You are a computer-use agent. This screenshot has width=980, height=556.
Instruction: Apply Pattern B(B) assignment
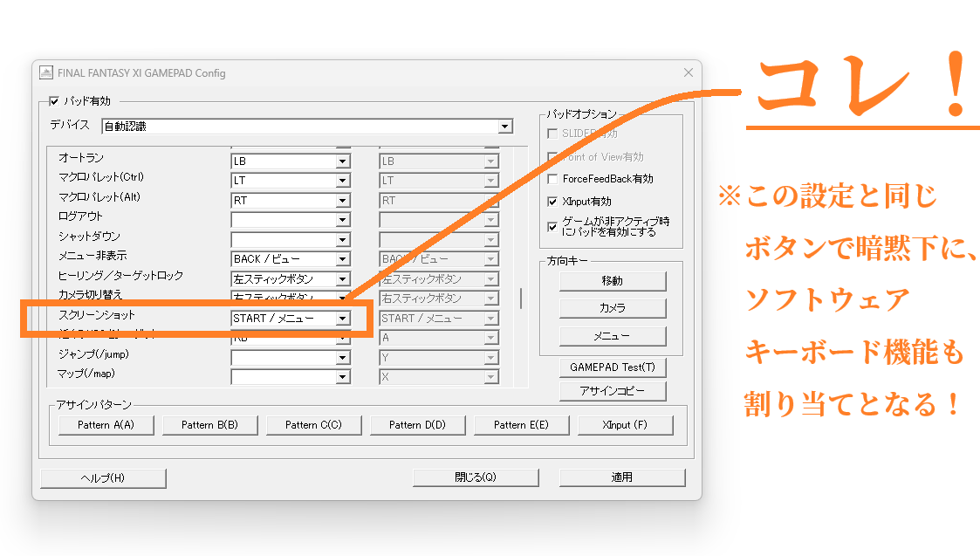click(x=209, y=425)
